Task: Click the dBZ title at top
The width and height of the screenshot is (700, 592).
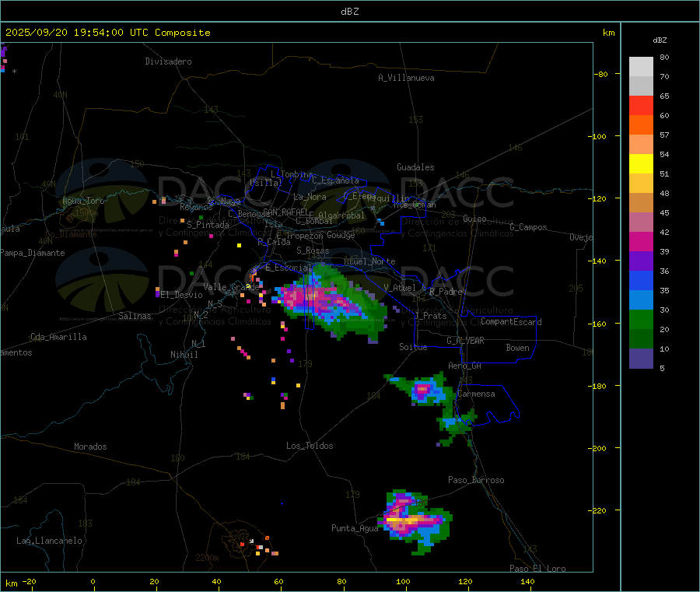Action: pos(349,12)
